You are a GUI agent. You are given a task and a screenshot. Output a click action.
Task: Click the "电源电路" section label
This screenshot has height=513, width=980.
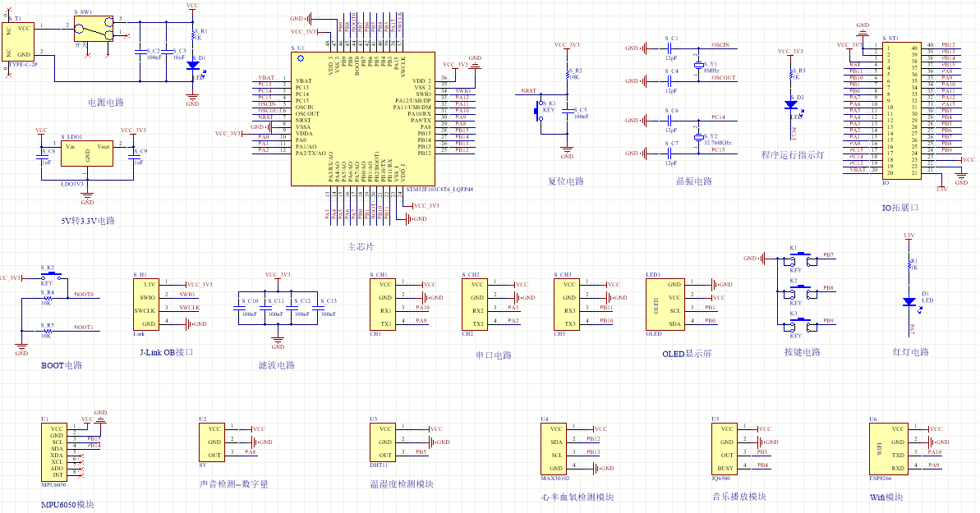coord(106,103)
